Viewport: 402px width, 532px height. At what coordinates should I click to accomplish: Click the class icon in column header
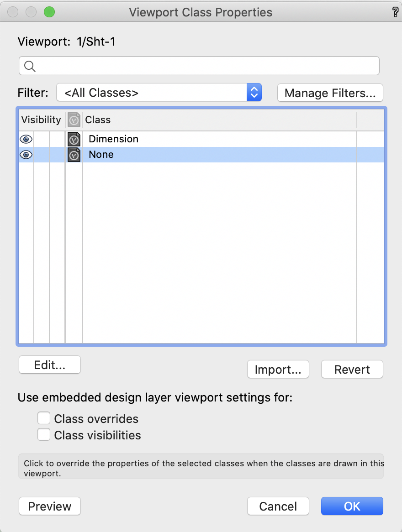click(x=74, y=120)
